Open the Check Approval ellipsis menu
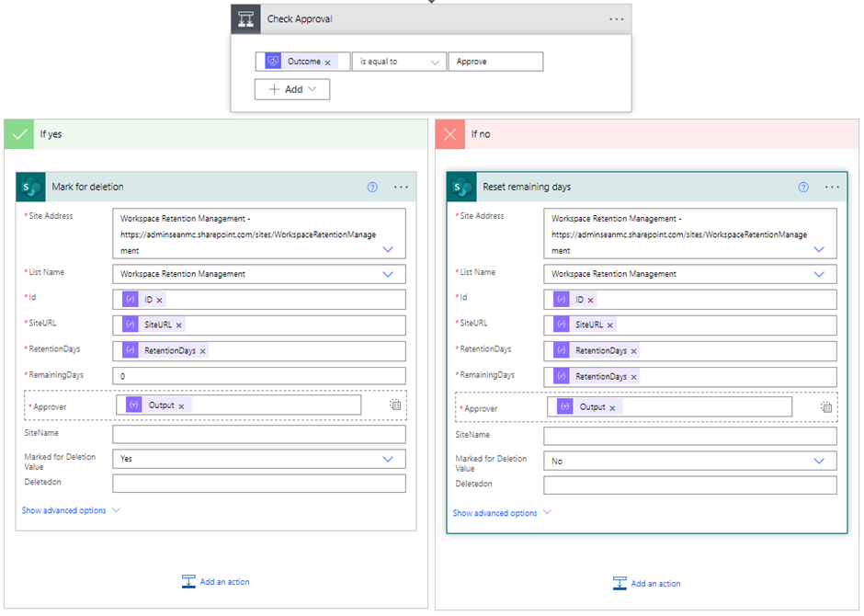 pos(616,19)
